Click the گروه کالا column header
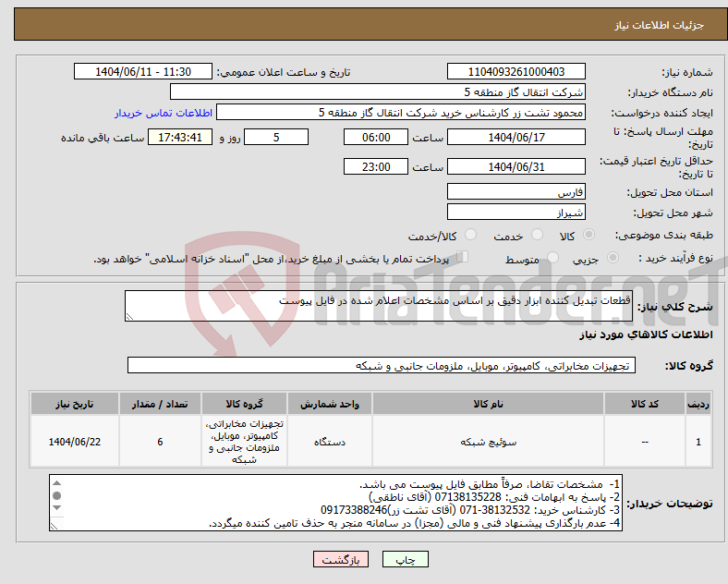This screenshot has width=728, height=584. coord(244,404)
